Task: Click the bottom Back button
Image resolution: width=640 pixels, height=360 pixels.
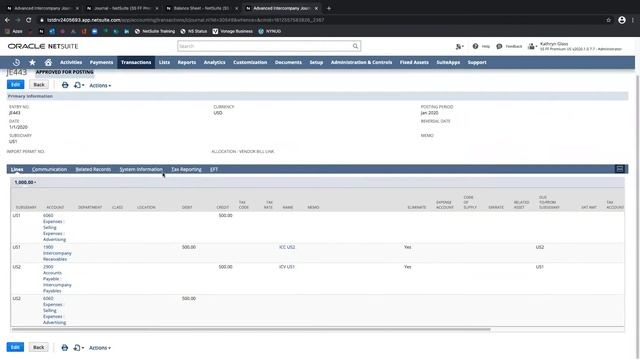Action: [x=38, y=347]
